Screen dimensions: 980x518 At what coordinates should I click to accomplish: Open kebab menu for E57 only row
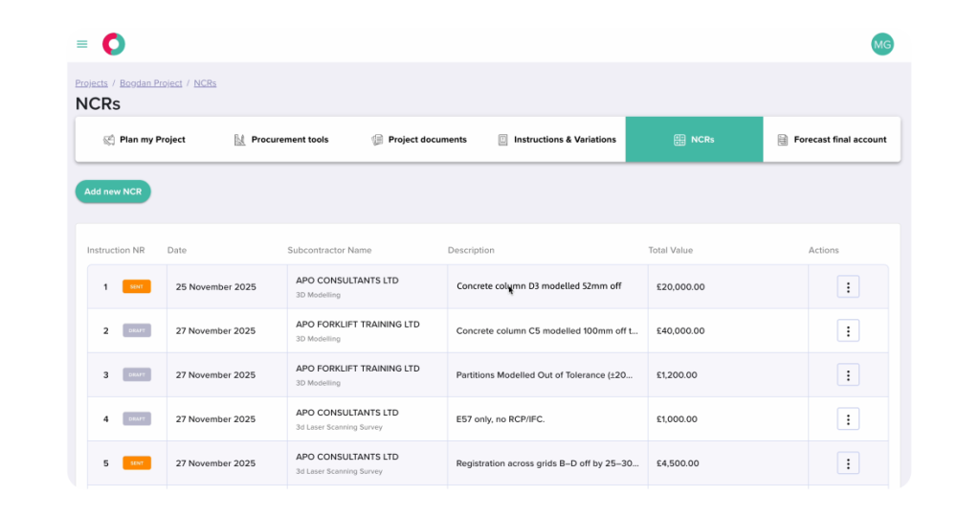coord(848,419)
